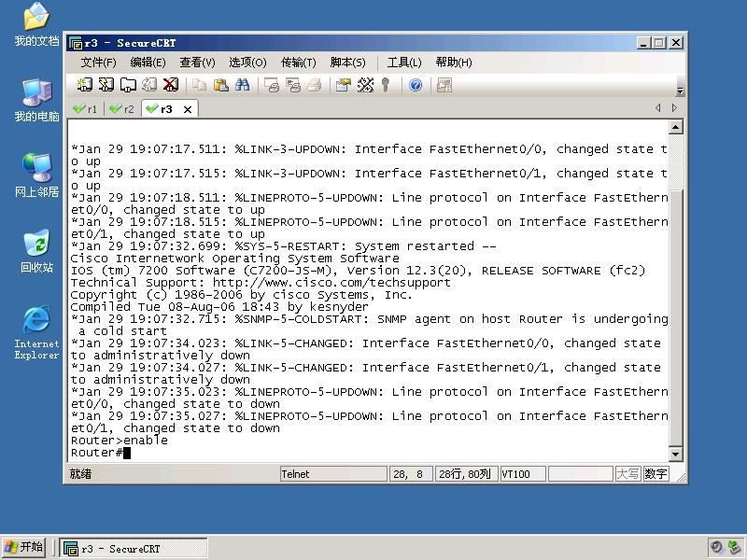Click the 大写 caps lock indicator
This screenshot has width=747, height=560.
point(627,474)
